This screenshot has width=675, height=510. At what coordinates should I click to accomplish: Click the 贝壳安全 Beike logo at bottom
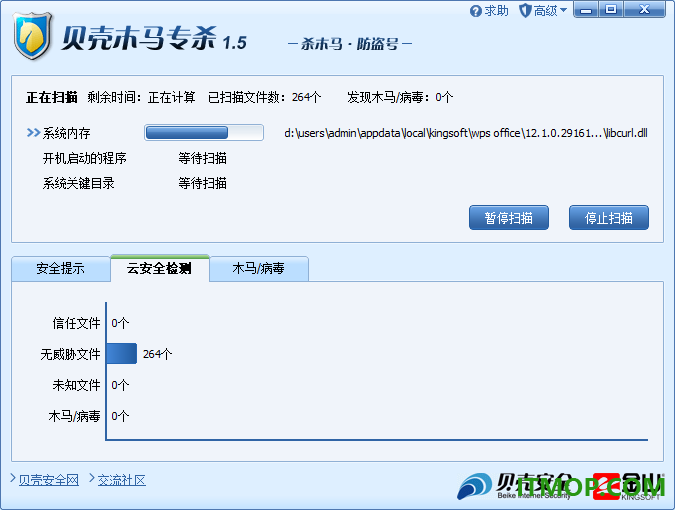514,486
